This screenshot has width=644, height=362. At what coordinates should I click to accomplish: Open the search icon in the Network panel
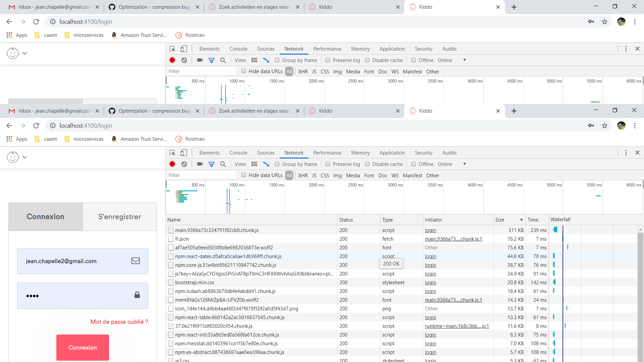tap(223, 164)
